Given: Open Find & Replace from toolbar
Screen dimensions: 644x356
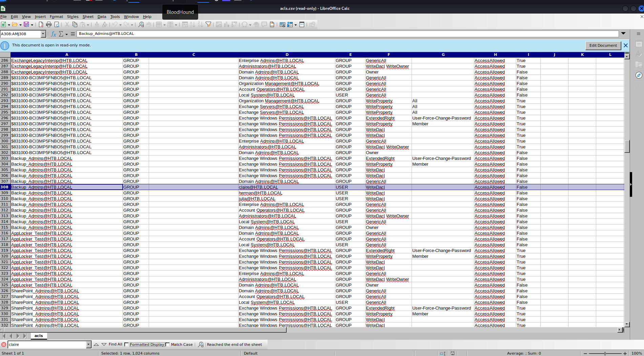Looking at the screenshot, I should tap(141, 24).
